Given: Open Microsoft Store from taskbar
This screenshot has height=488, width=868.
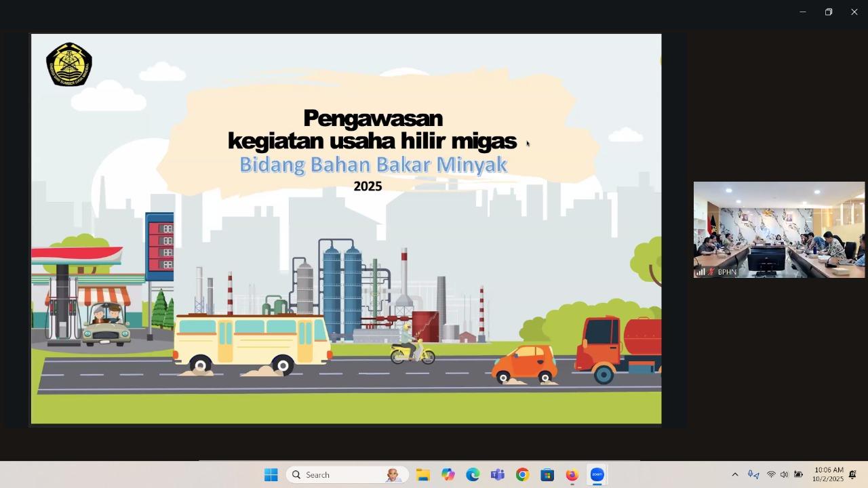Looking at the screenshot, I should pos(547,474).
